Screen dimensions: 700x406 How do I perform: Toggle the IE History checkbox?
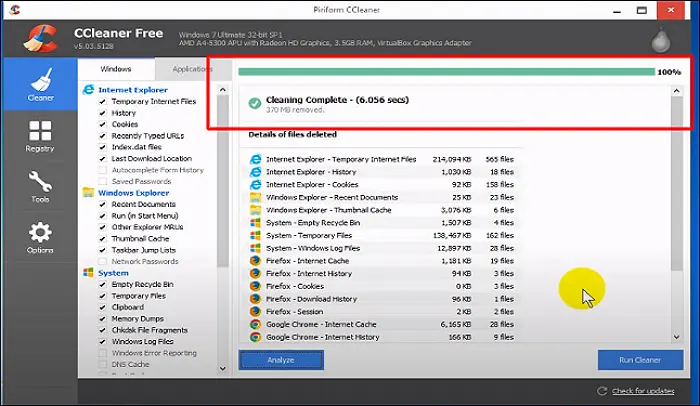click(102, 113)
